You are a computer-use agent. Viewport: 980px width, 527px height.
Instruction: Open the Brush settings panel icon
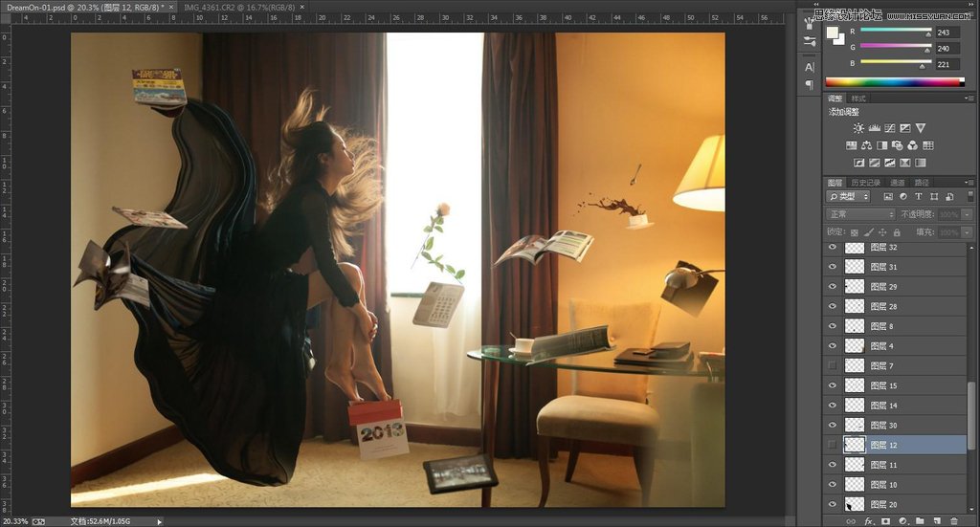click(810, 42)
